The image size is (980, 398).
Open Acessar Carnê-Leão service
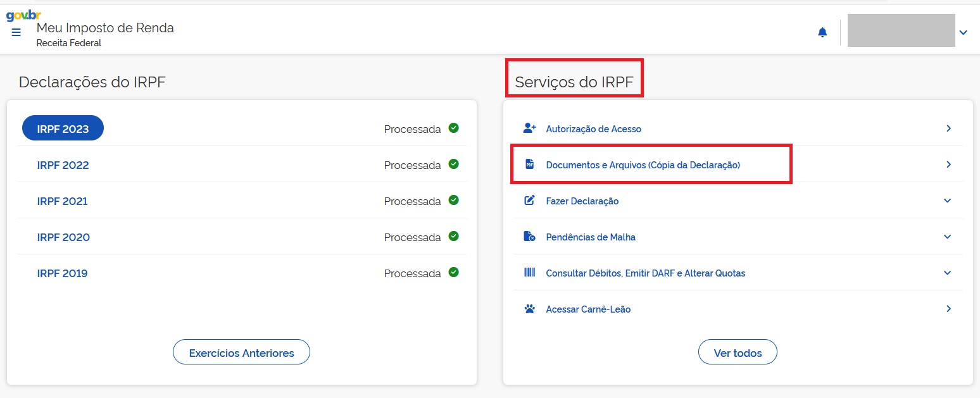[588, 309]
